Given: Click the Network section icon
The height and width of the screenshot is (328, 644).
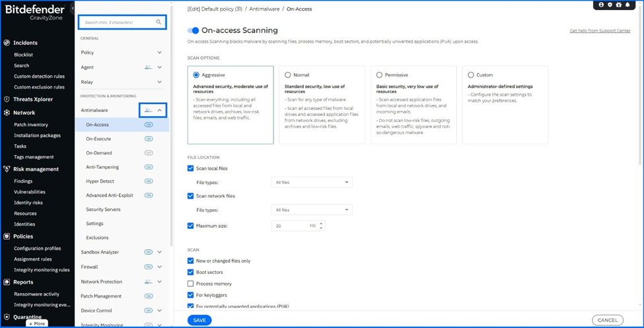Looking at the screenshot, I should [x=7, y=112].
